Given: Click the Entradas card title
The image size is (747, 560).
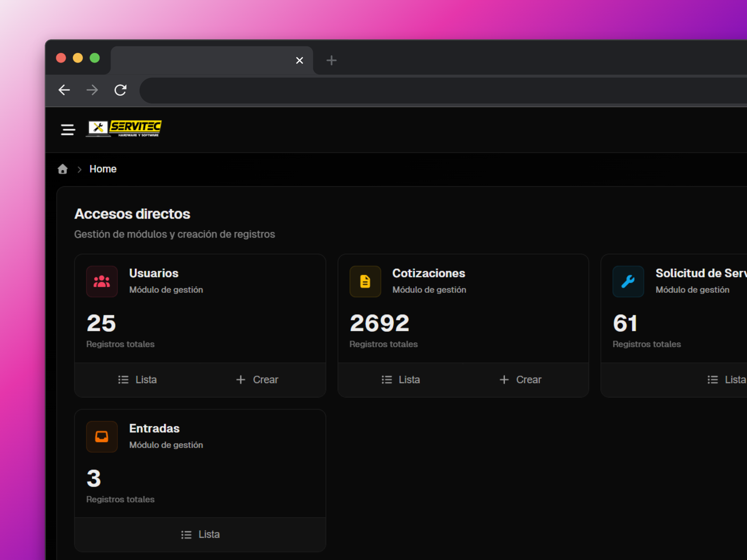Looking at the screenshot, I should [154, 429].
